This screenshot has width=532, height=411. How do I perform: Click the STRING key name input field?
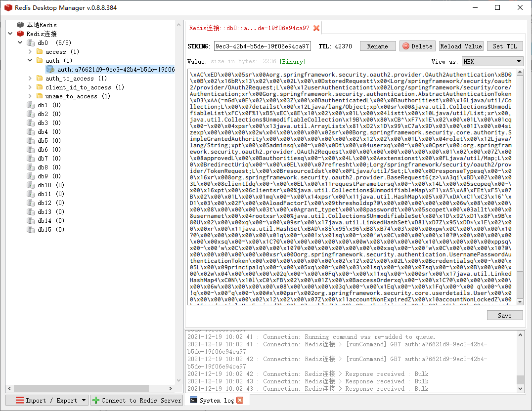point(262,46)
